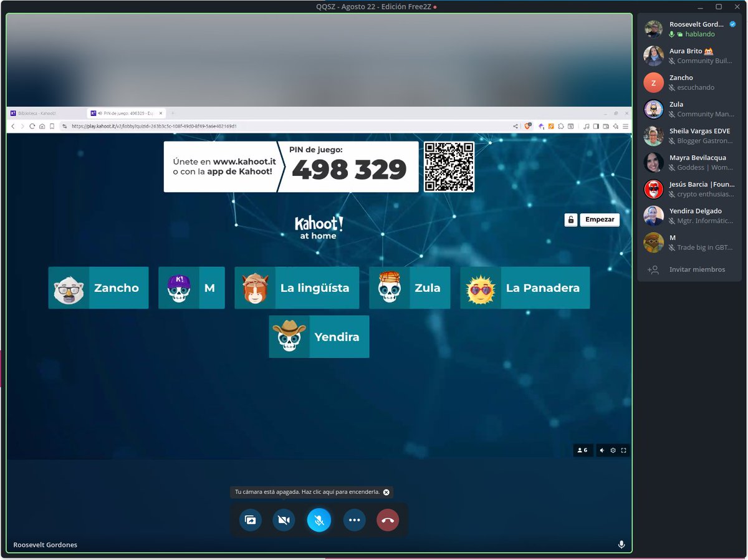Click the Kahoot QR code
The image size is (748, 560).
point(449,167)
